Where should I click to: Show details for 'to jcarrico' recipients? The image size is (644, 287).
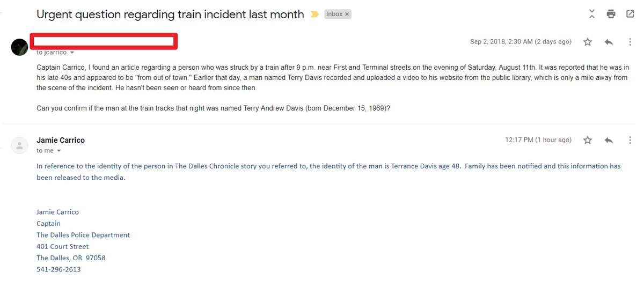point(72,53)
